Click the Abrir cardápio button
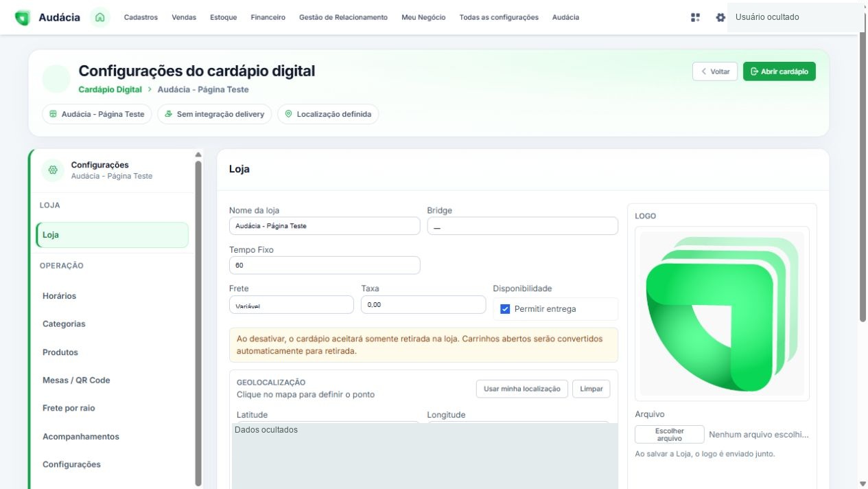This screenshot has width=868, height=489. [x=779, y=71]
